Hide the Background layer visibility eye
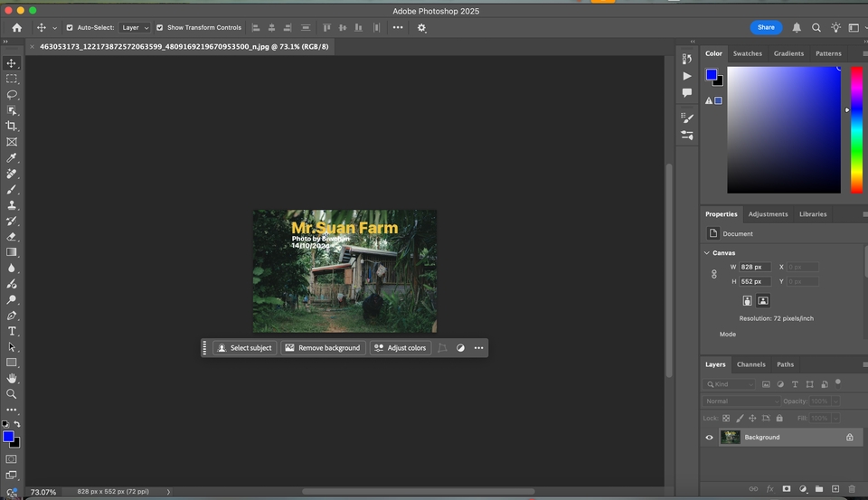The height and width of the screenshot is (500, 868). pos(710,438)
